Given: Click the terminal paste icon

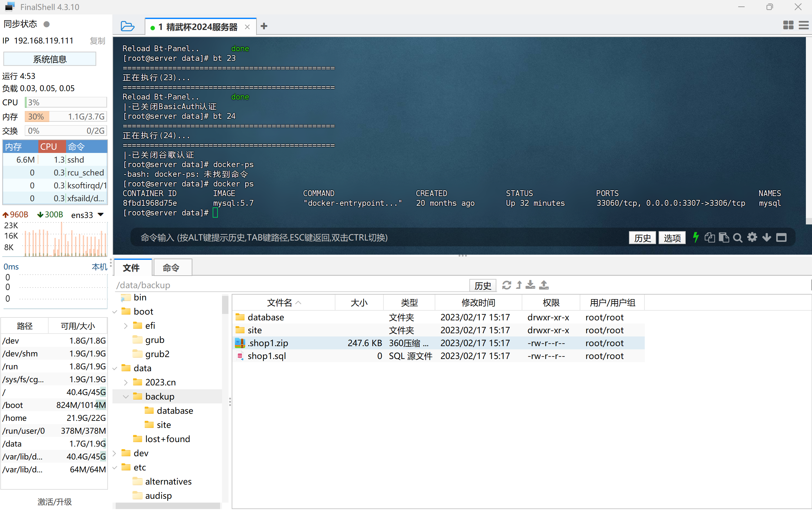Looking at the screenshot, I should click(x=724, y=238).
